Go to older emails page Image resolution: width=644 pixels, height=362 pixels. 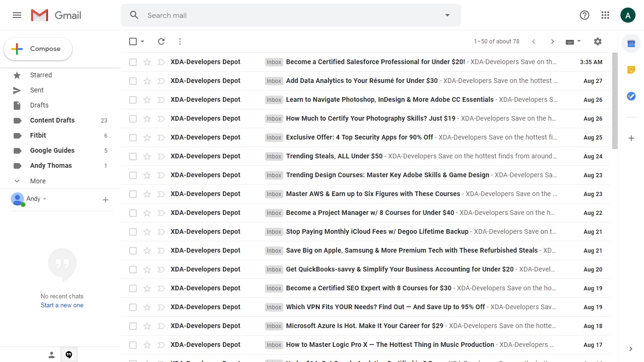(553, 41)
